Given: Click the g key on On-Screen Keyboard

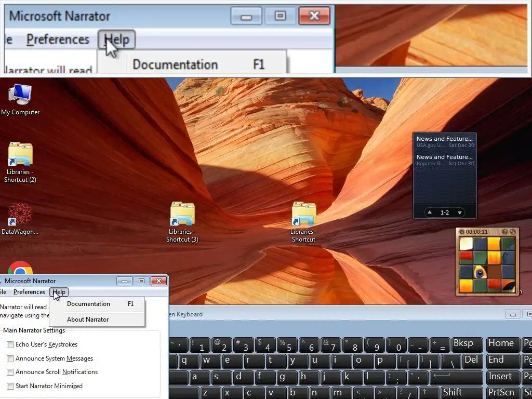Looking at the screenshot, I should 287,378.
